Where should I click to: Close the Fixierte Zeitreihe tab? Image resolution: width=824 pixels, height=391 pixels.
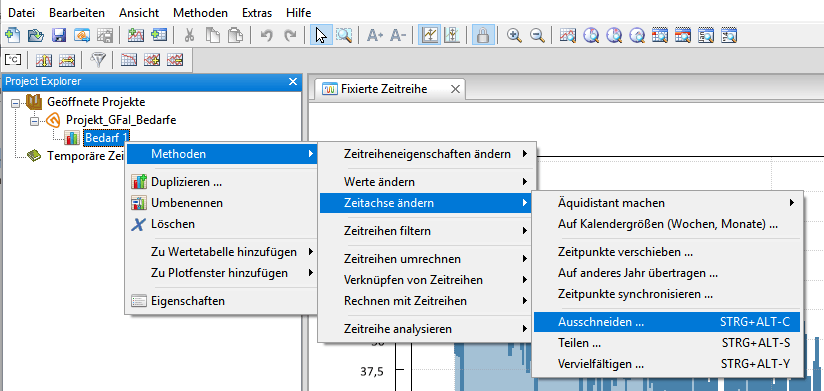pyautogui.click(x=456, y=89)
